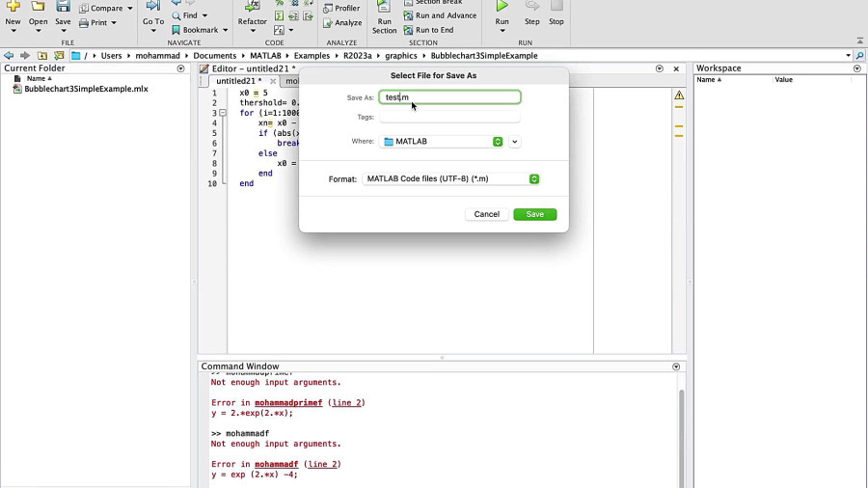Open mohammadf error link
Screen dimensions: 868x488
[276, 464]
